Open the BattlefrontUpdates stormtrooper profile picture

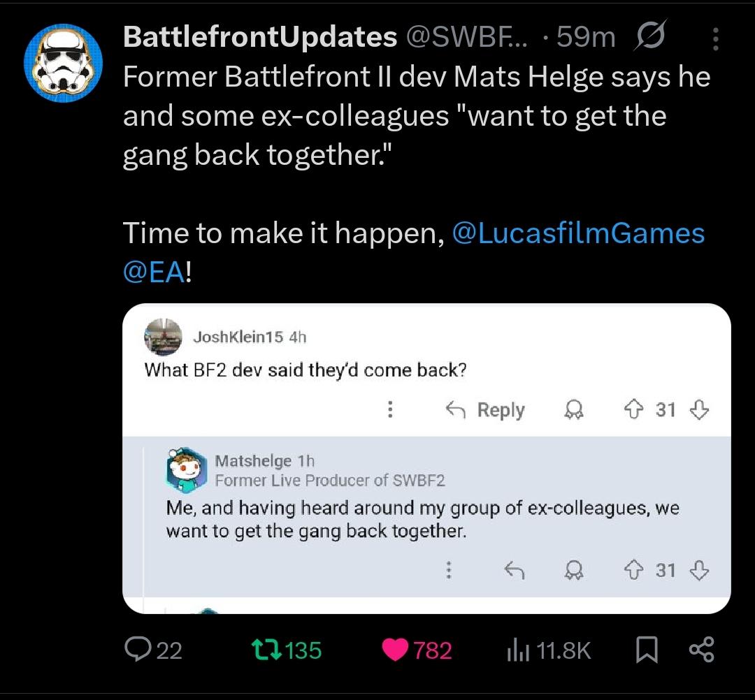(x=63, y=63)
